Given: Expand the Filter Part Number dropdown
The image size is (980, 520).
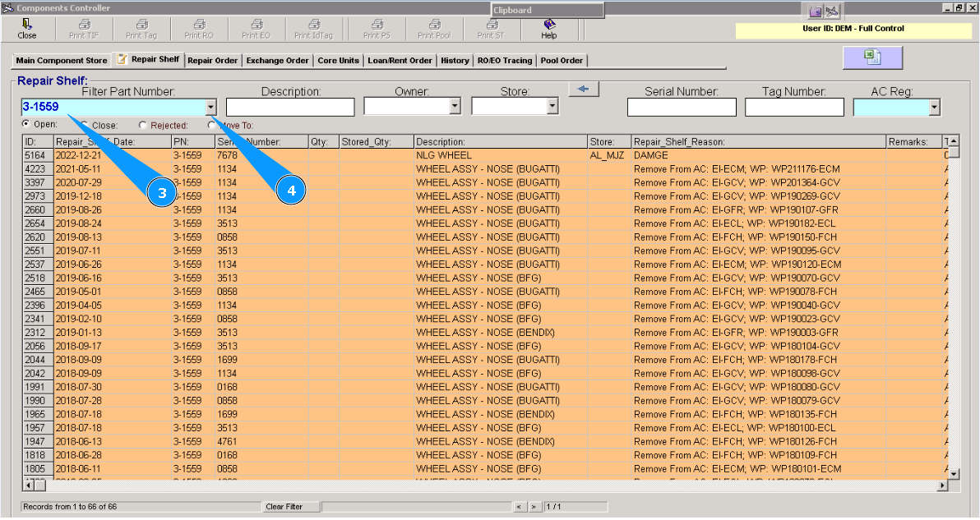Looking at the screenshot, I should 210,108.
